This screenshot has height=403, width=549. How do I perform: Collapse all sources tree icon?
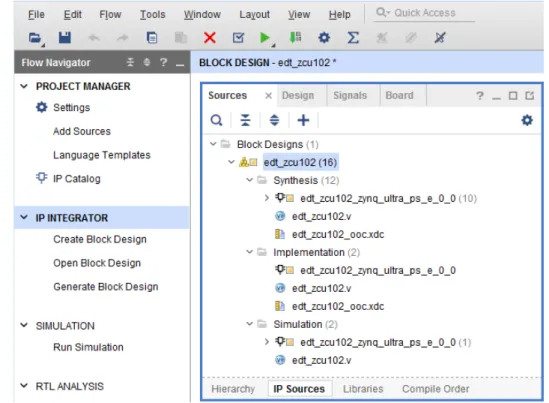coord(245,120)
